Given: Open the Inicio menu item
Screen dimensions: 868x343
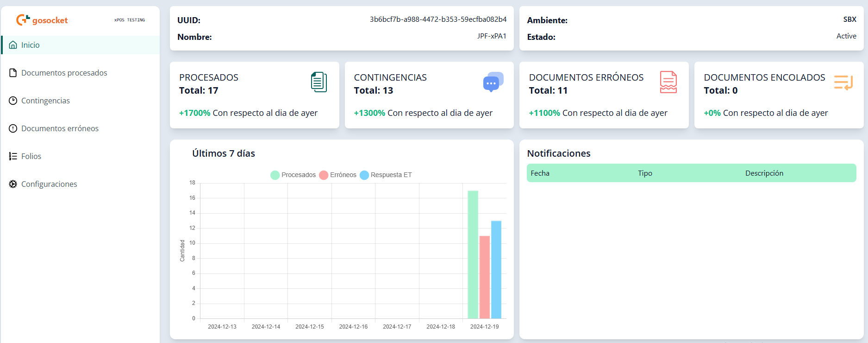Looking at the screenshot, I should pyautogui.click(x=81, y=45).
